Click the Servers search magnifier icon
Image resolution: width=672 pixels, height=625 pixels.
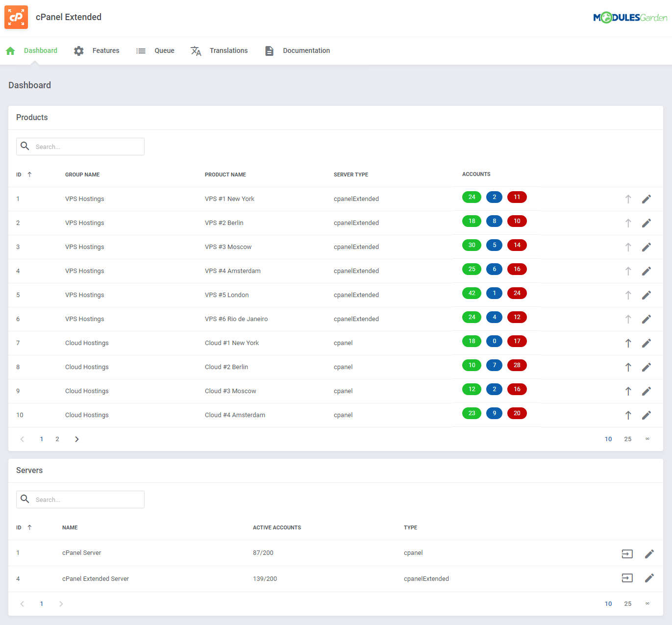25,499
